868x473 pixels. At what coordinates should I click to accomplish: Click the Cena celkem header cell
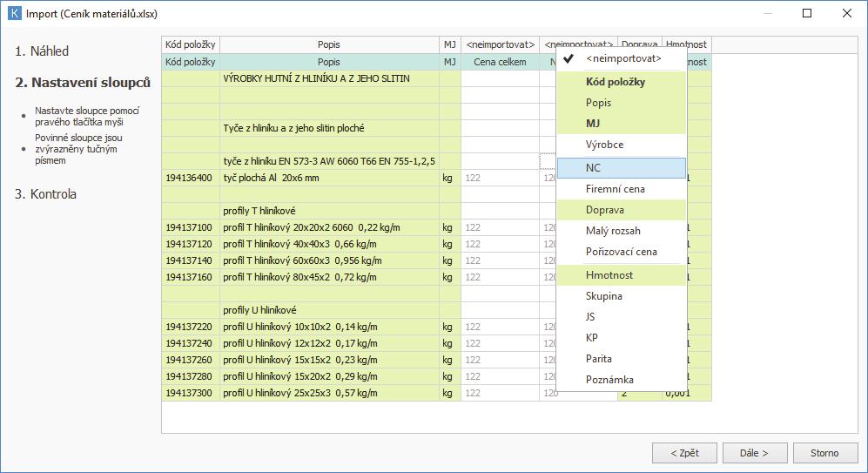[500, 62]
